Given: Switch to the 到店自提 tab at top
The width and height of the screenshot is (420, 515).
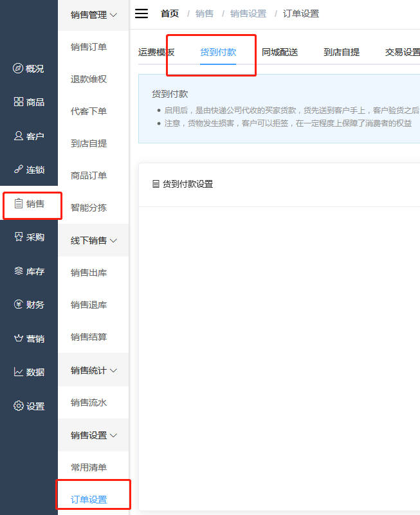Looking at the screenshot, I should (x=342, y=52).
